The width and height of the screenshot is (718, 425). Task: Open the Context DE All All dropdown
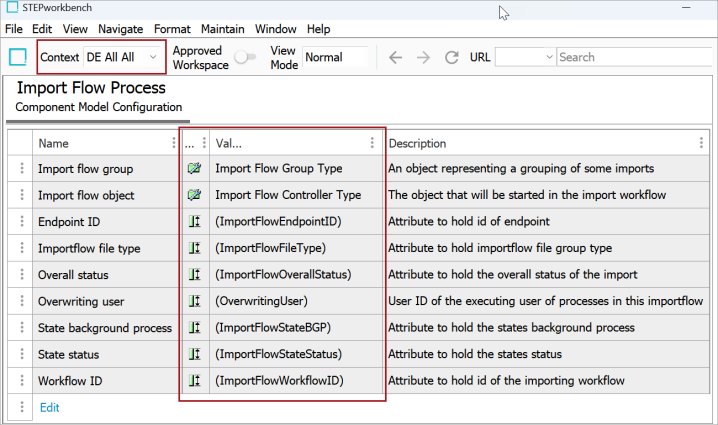tap(122, 57)
